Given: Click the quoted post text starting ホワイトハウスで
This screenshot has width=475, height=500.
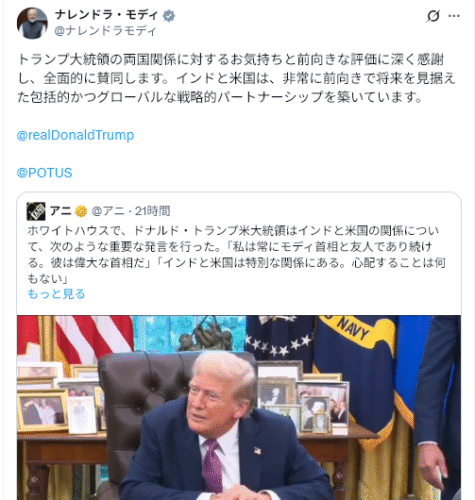Looking at the screenshot, I should click(x=236, y=254).
